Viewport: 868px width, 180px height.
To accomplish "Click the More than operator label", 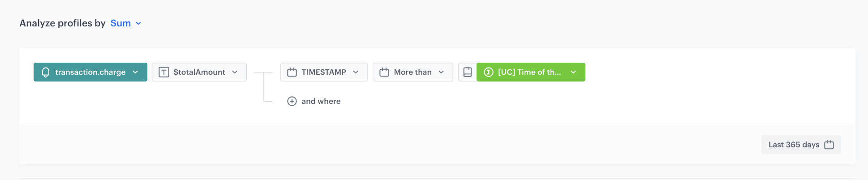I will (x=413, y=72).
